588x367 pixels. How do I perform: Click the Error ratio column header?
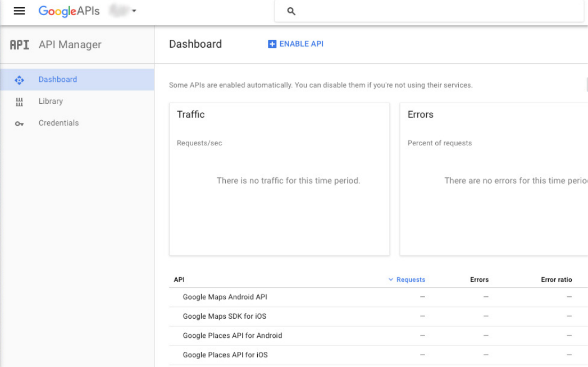pyautogui.click(x=557, y=279)
